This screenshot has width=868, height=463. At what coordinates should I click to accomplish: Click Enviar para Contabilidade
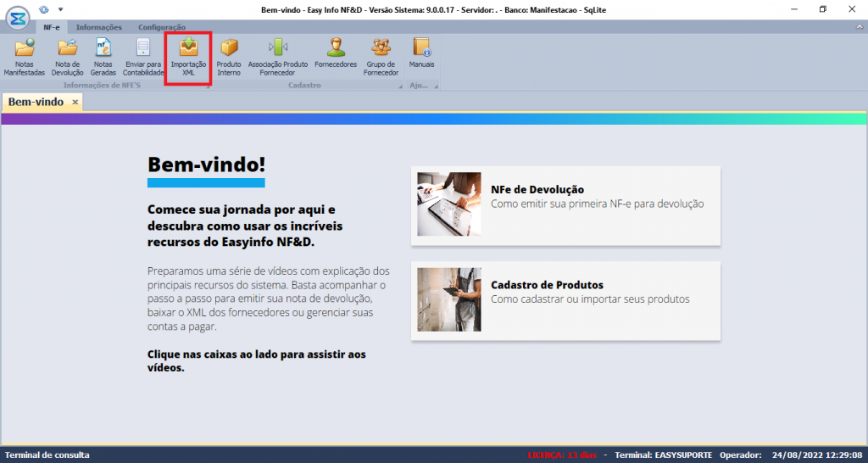143,58
